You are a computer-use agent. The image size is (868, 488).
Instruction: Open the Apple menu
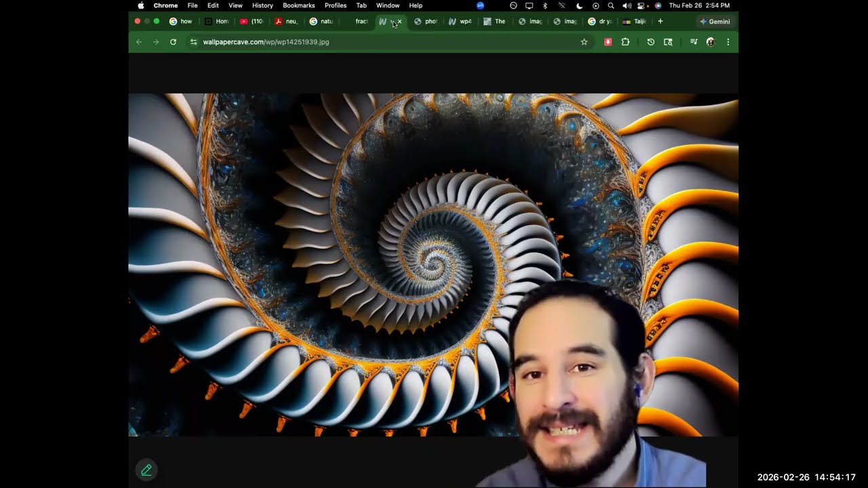141,5
